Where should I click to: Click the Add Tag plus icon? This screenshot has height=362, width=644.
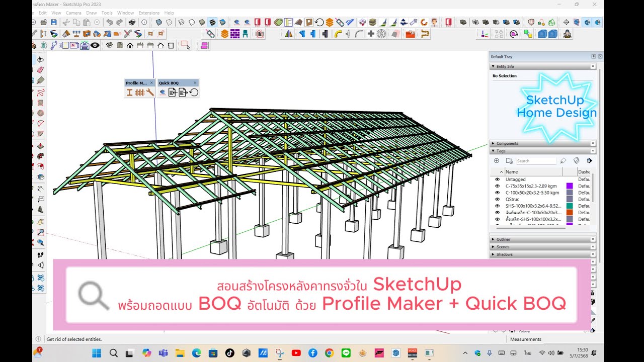click(497, 161)
